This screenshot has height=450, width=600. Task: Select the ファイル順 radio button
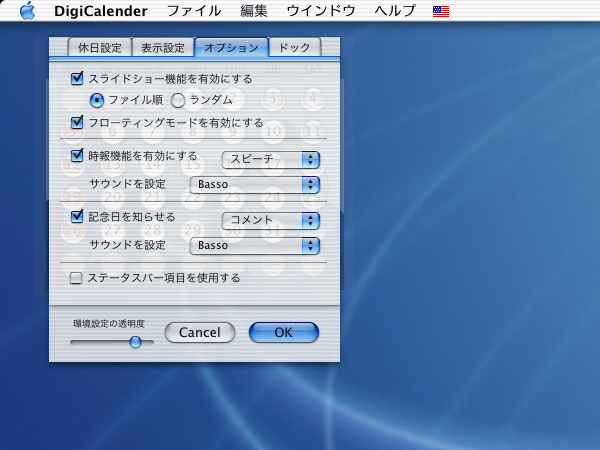[x=97, y=100]
